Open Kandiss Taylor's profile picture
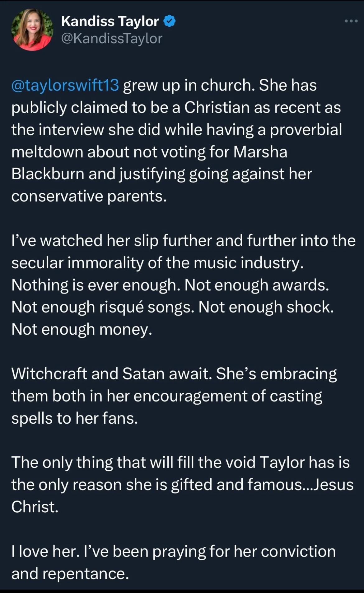 pos(32,30)
